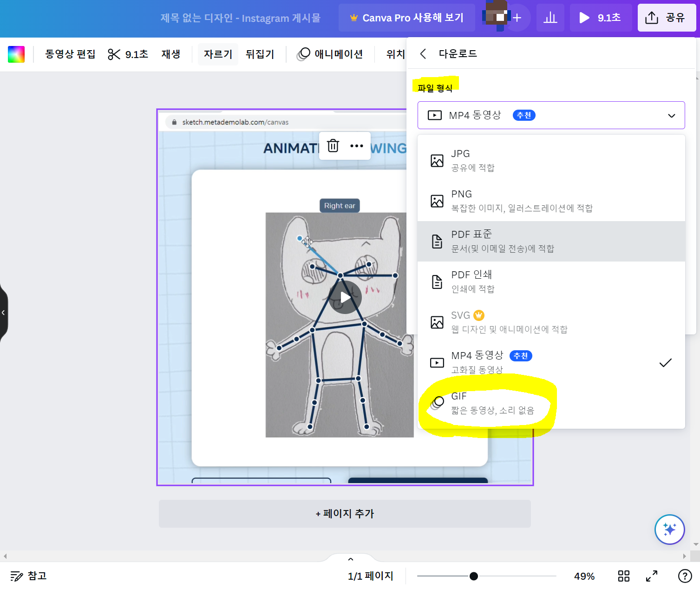This screenshot has width=700, height=589.
Task: Open the Canva Assistant sparkle icon
Action: coord(669,529)
